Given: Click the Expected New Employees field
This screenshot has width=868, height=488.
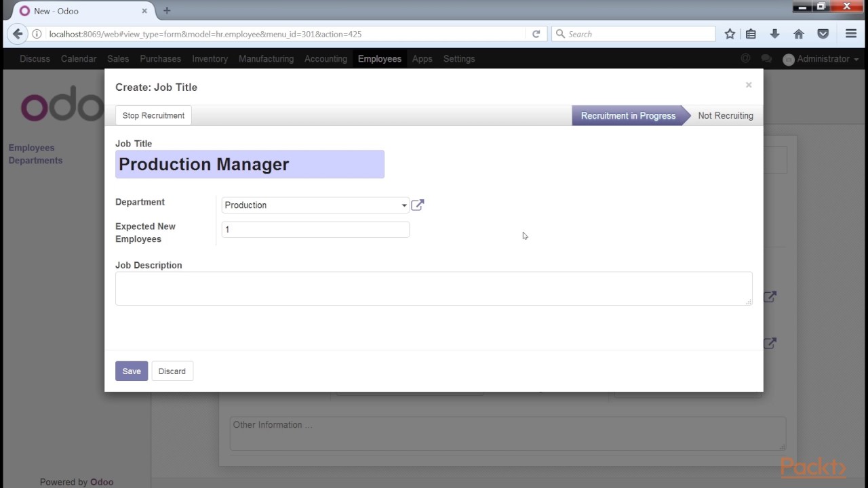Looking at the screenshot, I should coord(315,230).
